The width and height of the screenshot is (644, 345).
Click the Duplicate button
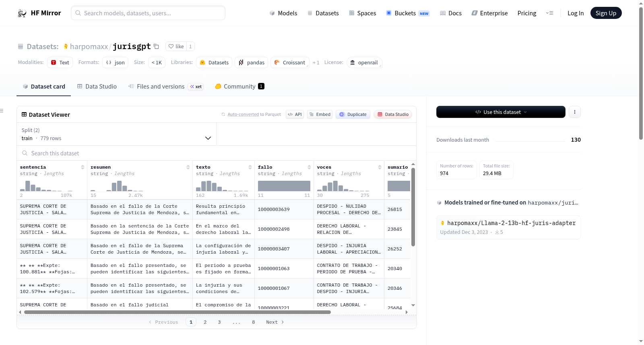coord(353,114)
